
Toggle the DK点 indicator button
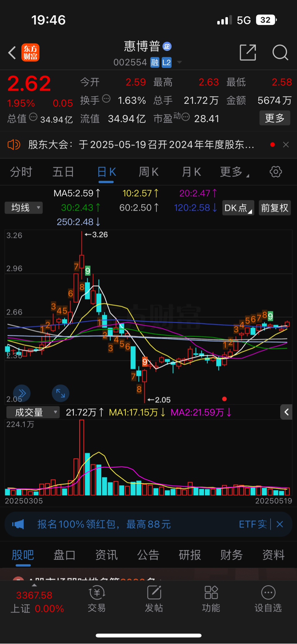(x=238, y=208)
